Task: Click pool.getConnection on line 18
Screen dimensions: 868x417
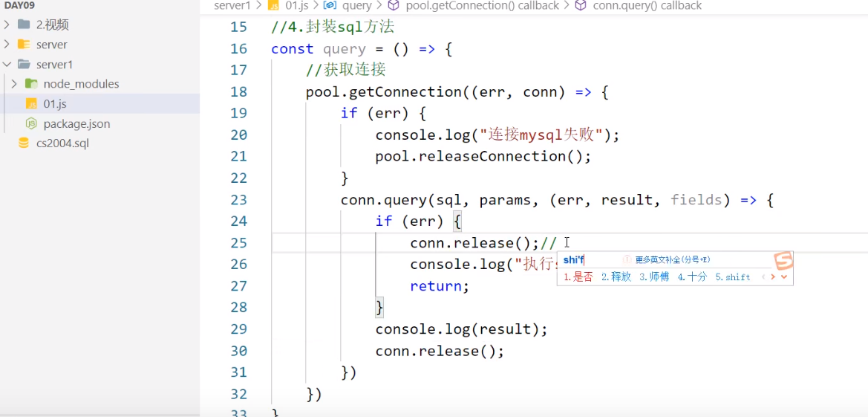Action: tap(384, 92)
